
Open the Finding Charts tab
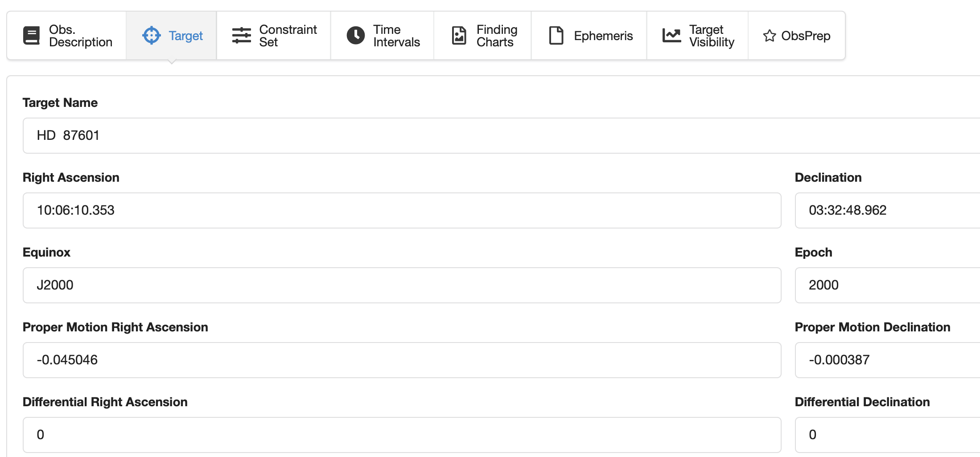496,36
